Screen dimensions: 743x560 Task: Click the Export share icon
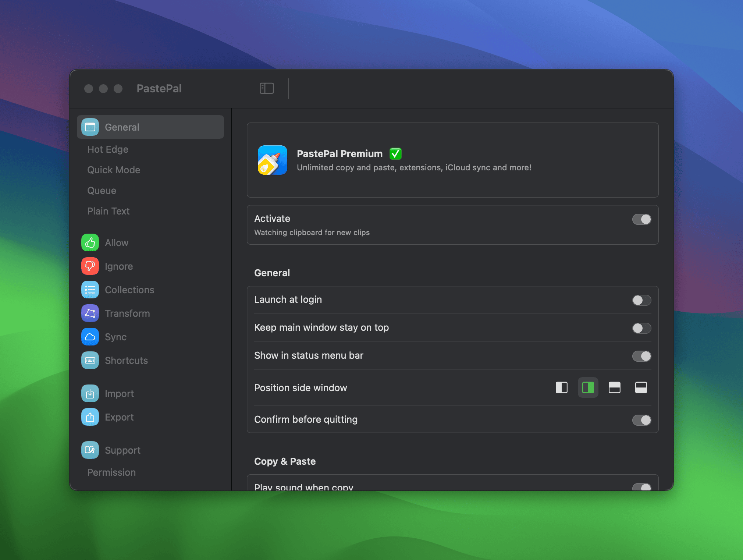tap(90, 417)
